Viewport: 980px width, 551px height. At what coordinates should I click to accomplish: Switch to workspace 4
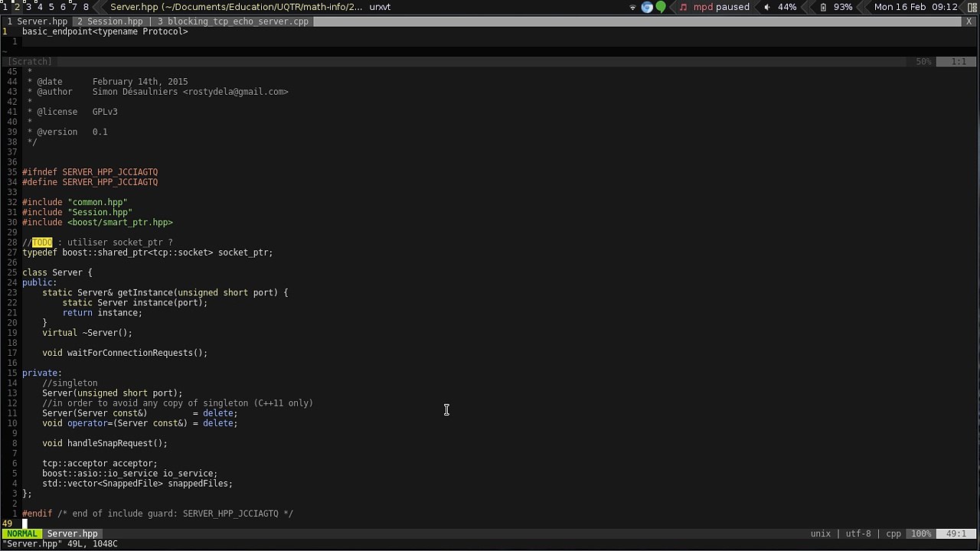pos(40,7)
